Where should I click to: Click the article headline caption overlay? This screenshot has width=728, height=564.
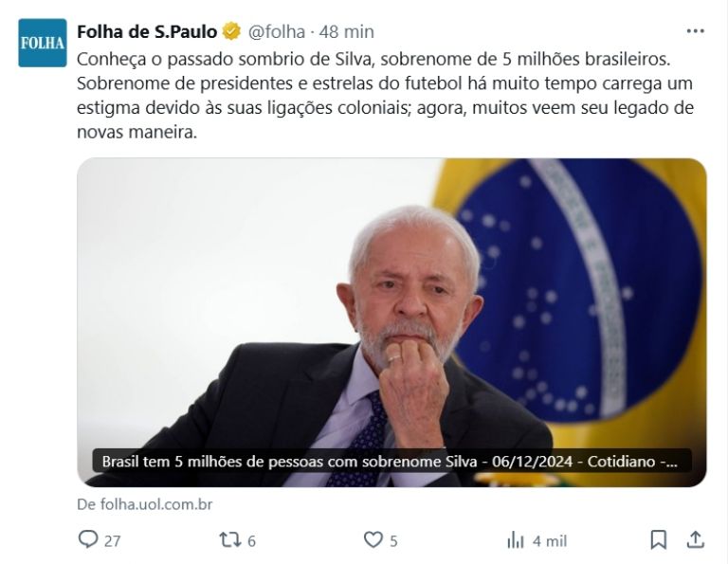[x=391, y=462]
